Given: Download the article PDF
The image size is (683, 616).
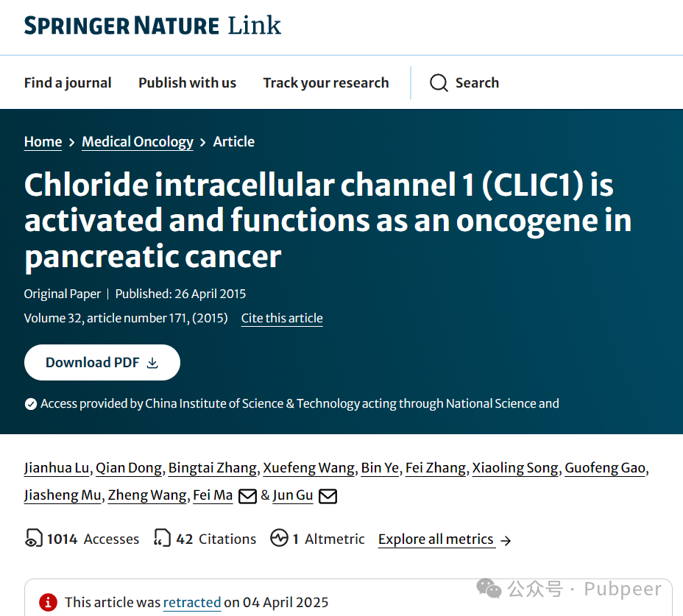Looking at the screenshot, I should tap(102, 362).
